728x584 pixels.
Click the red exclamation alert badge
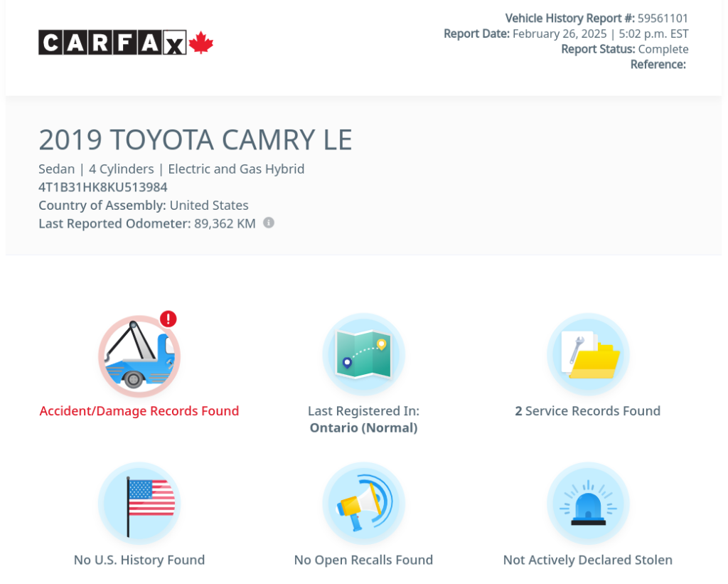(168, 319)
